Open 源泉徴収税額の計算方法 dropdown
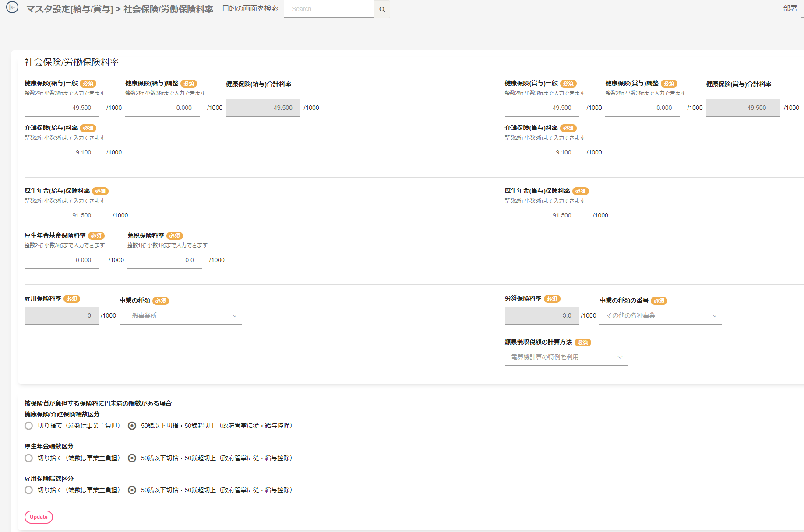The image size is (804, 532). coord(566,357)
